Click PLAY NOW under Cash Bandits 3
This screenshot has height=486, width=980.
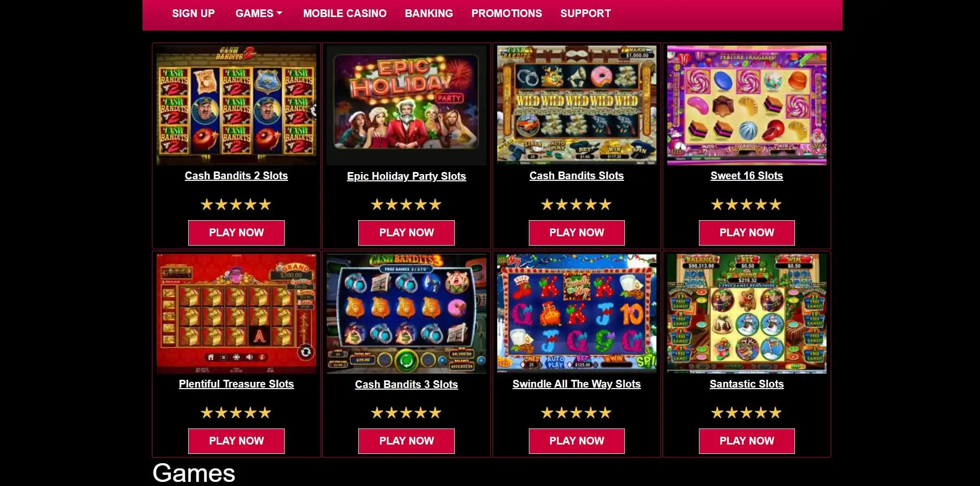(x=407, y=441)
